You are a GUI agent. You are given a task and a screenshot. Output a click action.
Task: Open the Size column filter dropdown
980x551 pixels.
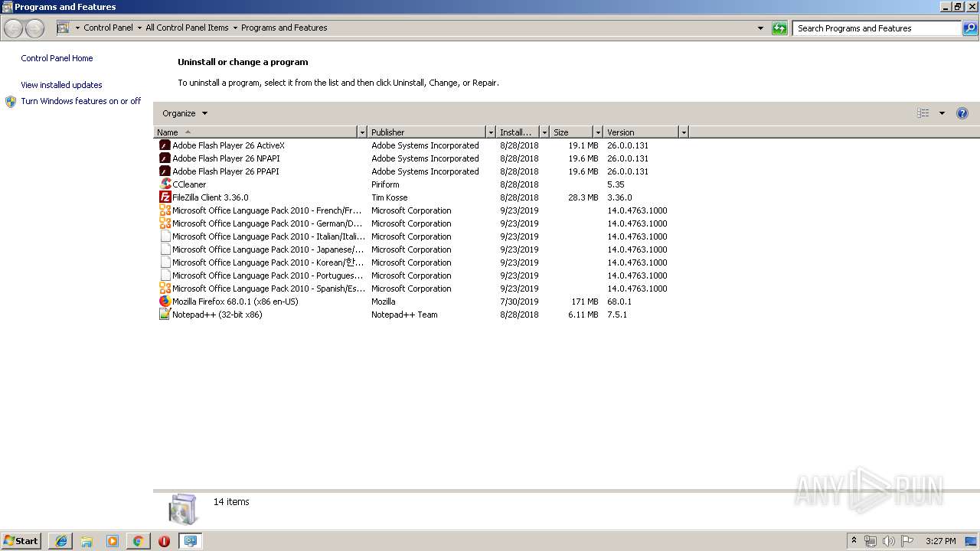[x=598, y=132]
